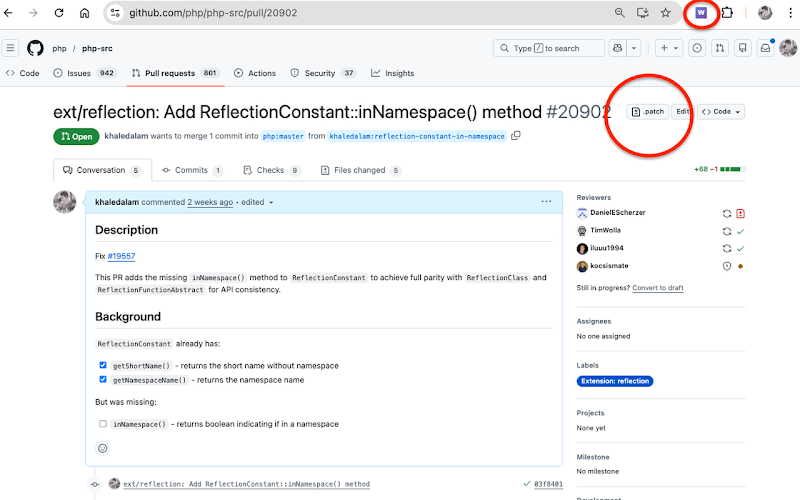Image resolution: width=800 pixels, height=500 pixels.
Task: Click the 2 weeks ago timestamp
Action: point(210,202)
